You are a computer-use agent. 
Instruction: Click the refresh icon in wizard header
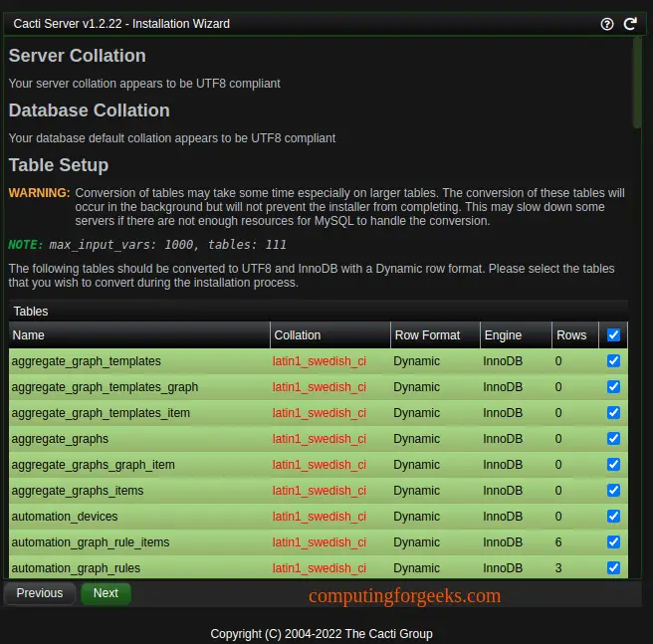pos(630,24)
